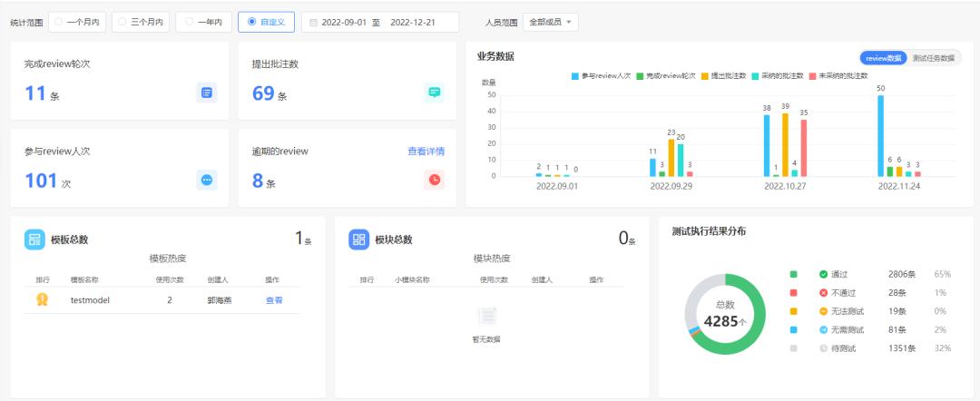This screenshot has width=980, height=401.
Task: Click the 2022.09.29 axis date label
Action: coord(671,186)
